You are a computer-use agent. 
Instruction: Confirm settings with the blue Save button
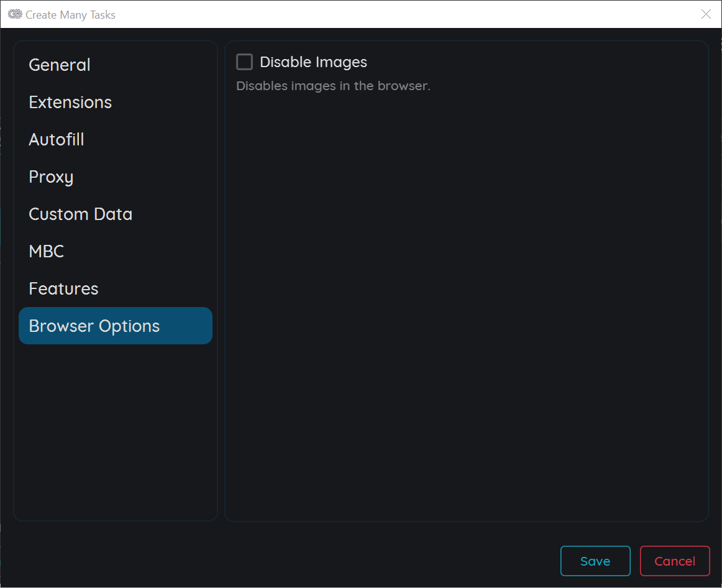coord(595,561)
